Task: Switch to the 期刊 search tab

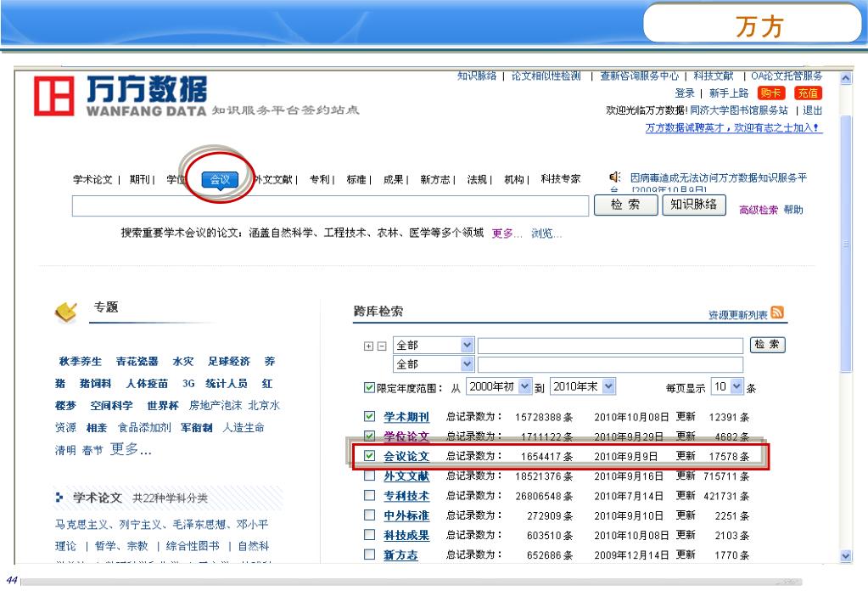Action: pos(139,179)
